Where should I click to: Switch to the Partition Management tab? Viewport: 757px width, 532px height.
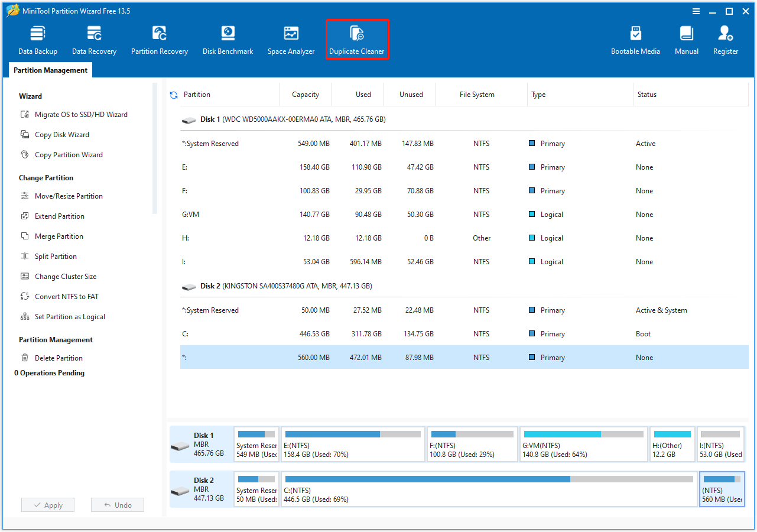click(50, 70)
